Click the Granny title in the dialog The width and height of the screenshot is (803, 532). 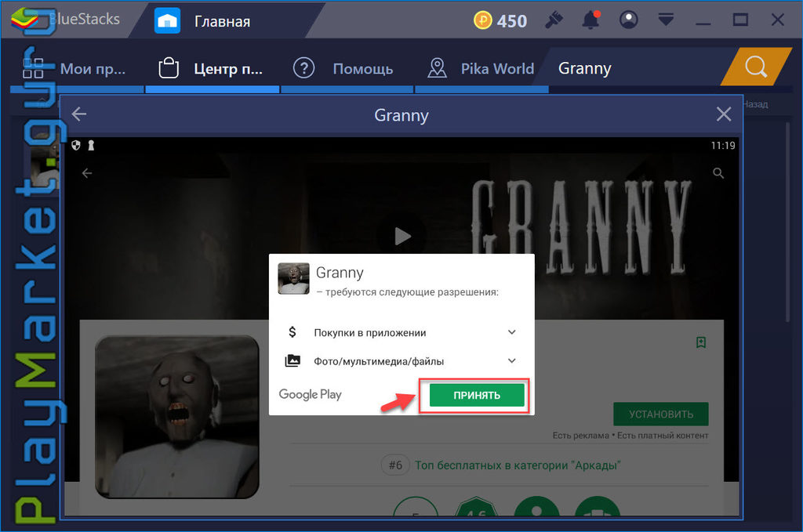tap(340, 273)
